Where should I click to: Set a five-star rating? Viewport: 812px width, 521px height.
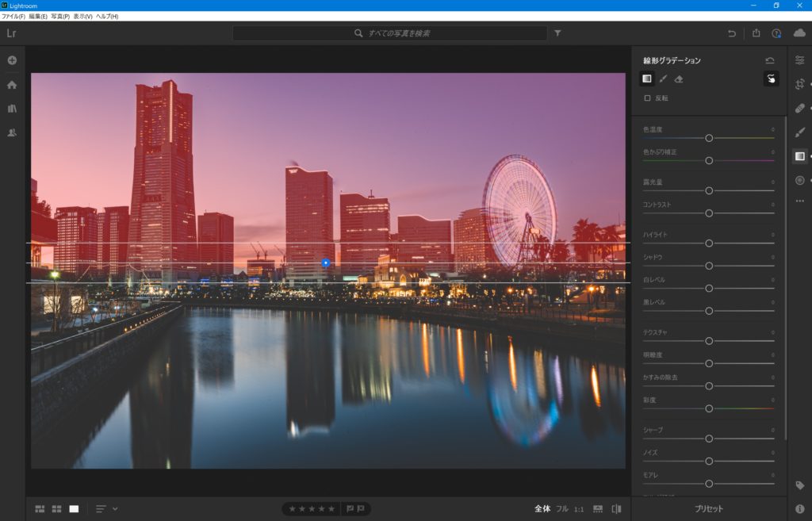point(331,509)
